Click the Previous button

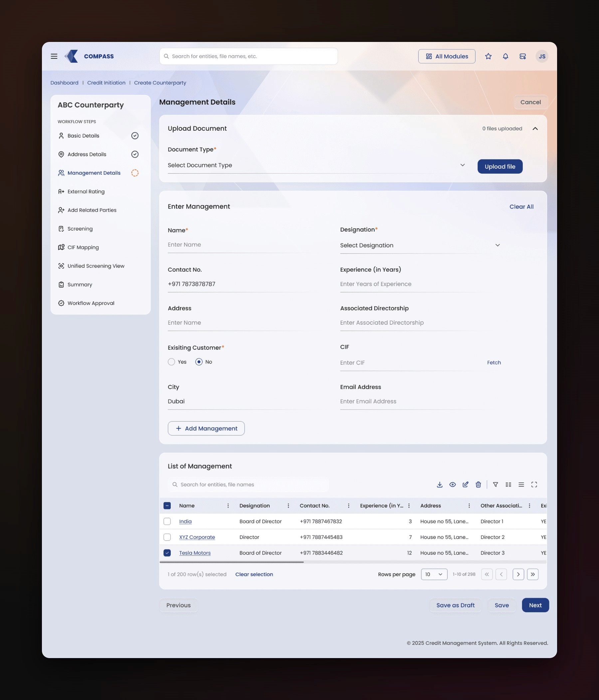coord(178,605)
